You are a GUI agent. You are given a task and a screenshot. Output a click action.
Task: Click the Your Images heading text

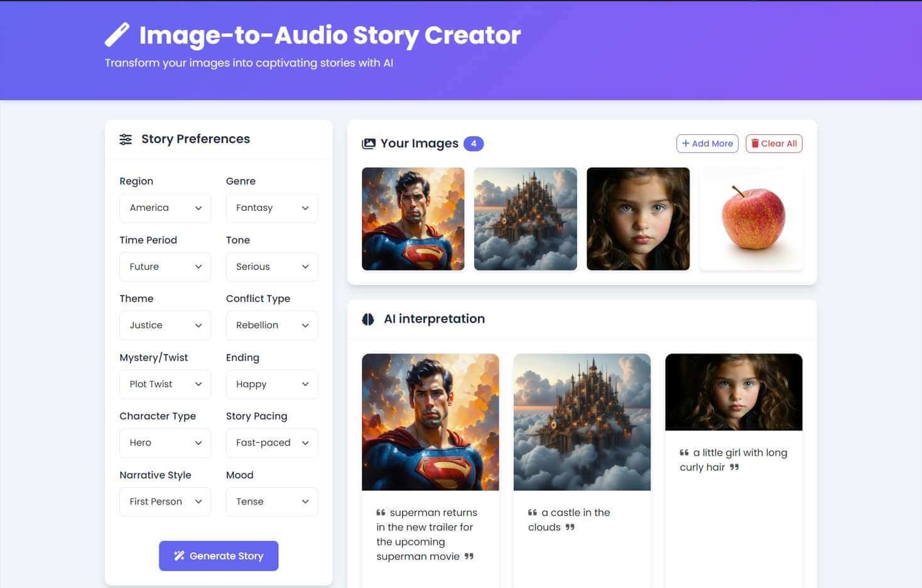pyautogui.click(x=419, y=144)
